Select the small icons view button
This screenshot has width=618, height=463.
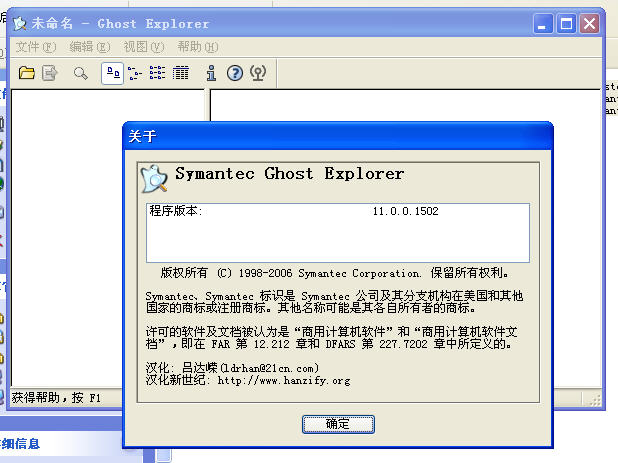click(135, 73)
